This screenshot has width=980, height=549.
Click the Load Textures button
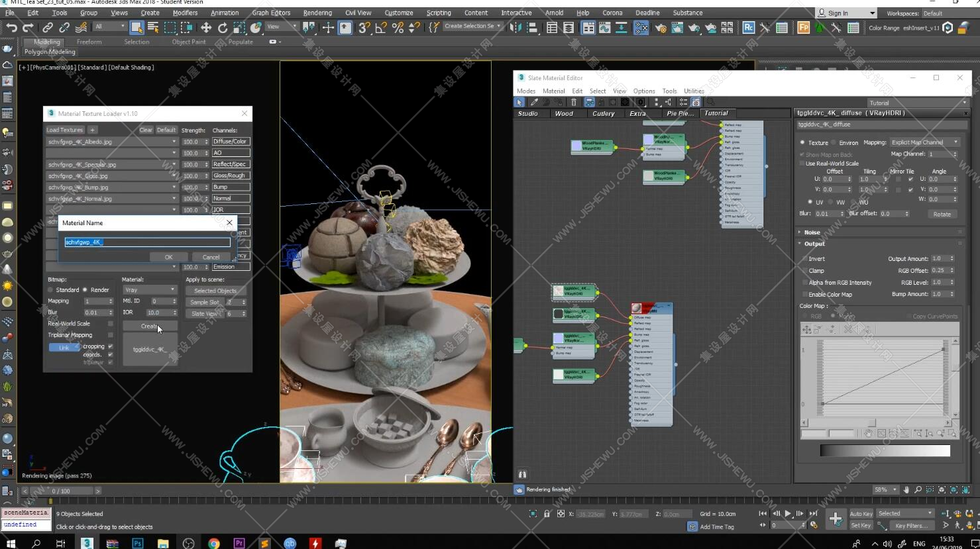(65, 130)
